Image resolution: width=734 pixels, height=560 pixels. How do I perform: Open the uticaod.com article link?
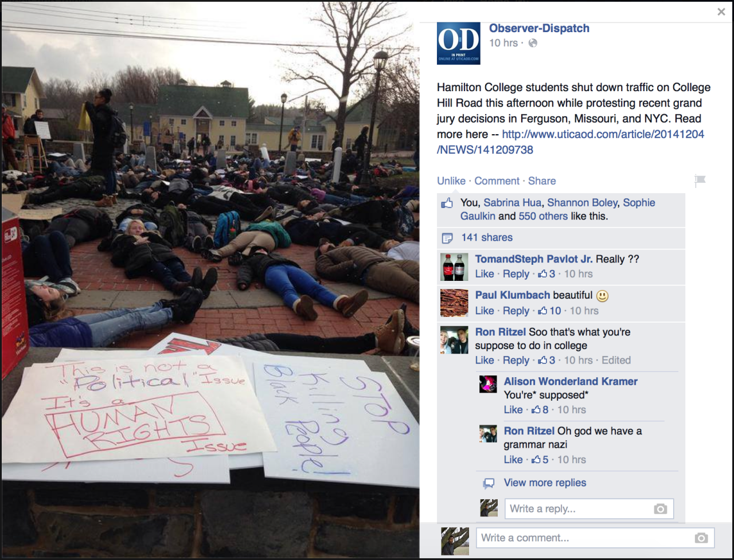point(571,142)
